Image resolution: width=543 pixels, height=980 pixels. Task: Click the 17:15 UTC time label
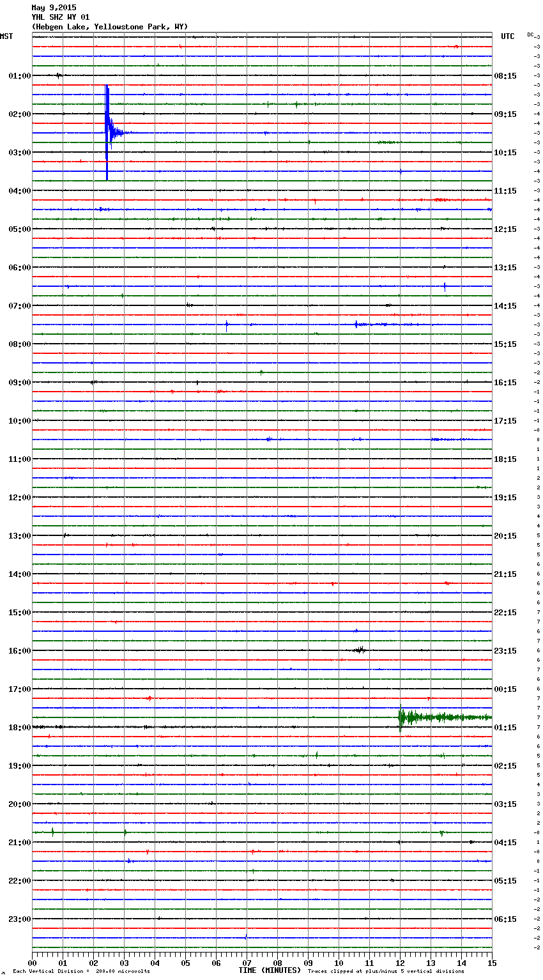click(x=505, y=421)
